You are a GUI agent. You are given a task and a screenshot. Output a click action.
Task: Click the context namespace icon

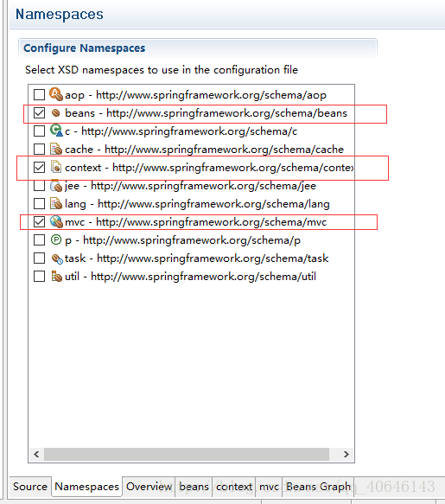(56, 167)
